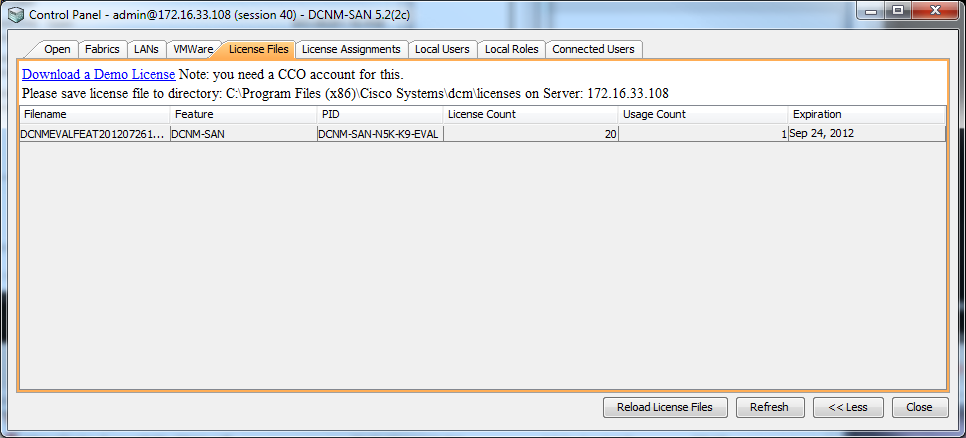Maximize the Control Panel window
This screenshot has height=438, width=966.
(x=898, y=10)
